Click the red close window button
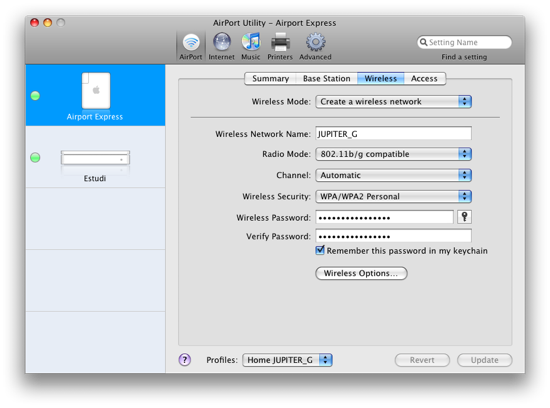 [34, 23]
